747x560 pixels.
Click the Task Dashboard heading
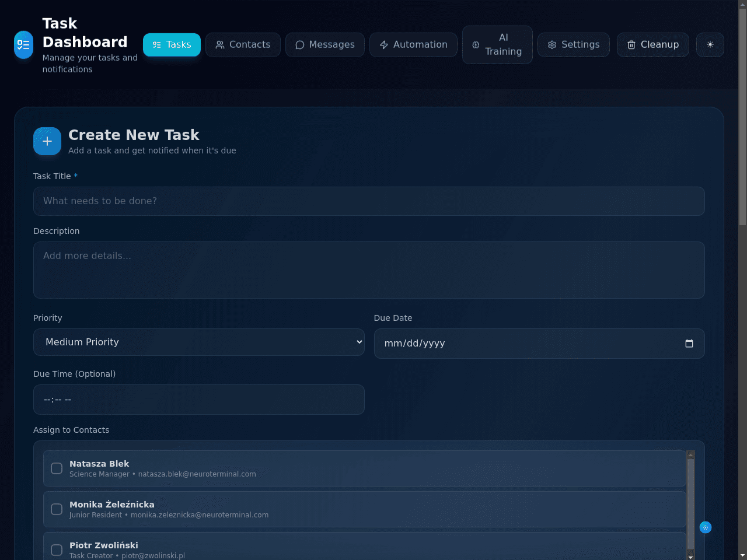(85, 33)
